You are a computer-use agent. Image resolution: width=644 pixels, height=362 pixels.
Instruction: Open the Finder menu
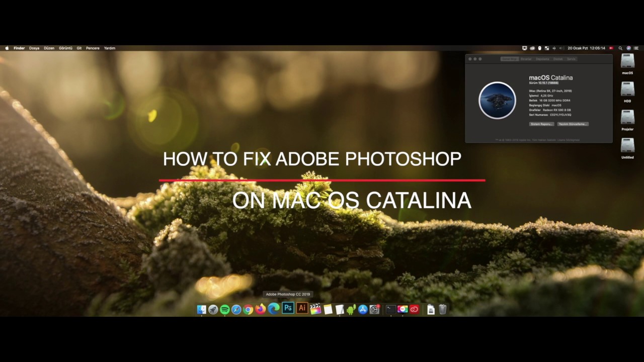point(19,48)
